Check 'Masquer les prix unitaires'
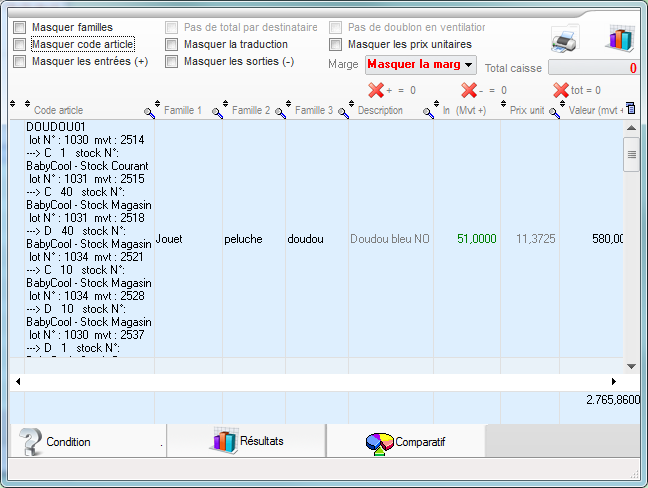 tap(336, 45)
